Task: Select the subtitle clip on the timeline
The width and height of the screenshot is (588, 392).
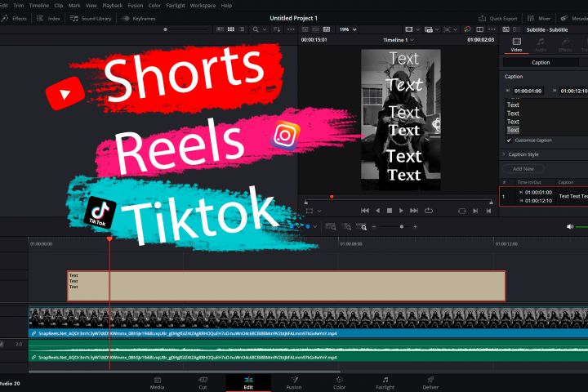Action: [287, 286]
